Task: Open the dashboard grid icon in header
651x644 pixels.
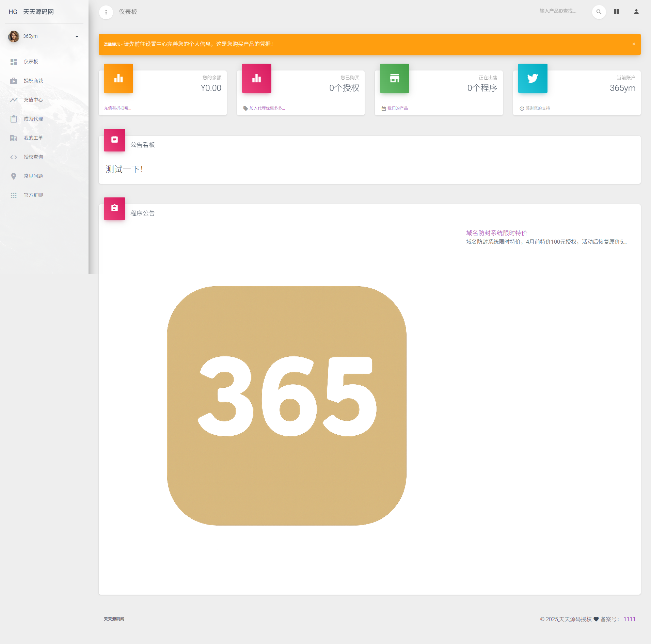Action: pyautogui.click(x=617, y=12)
